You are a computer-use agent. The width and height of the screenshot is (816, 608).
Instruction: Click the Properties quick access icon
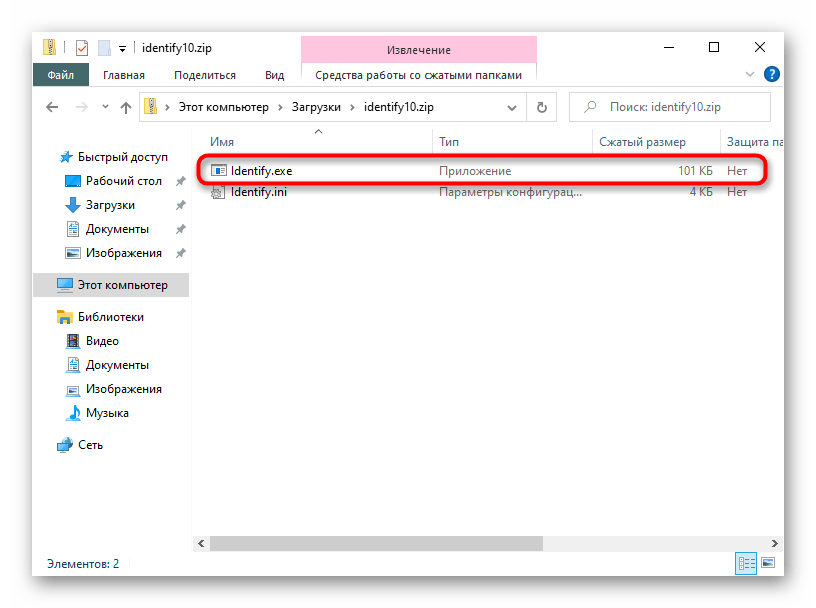click(83, 47)
